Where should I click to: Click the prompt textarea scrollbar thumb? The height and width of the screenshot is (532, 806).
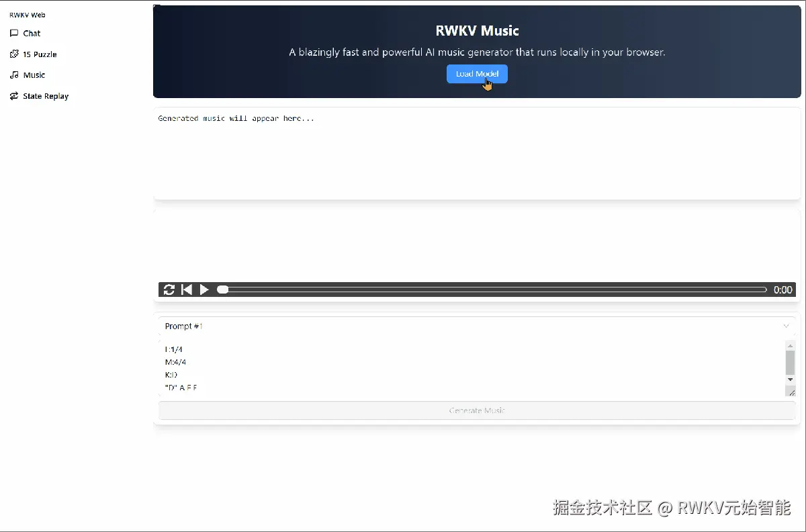coord(790,362)
